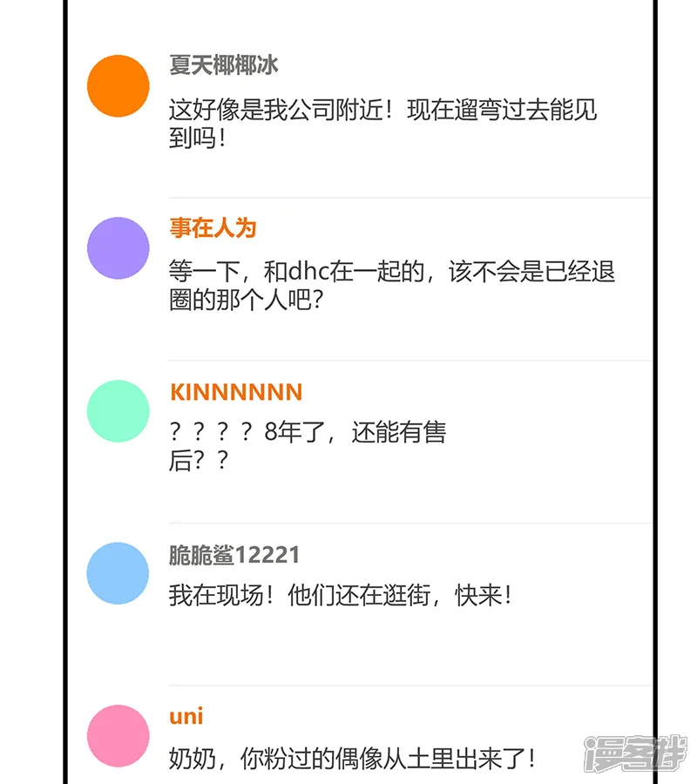Open the profile of username 夏天椰椰冰

tap(224, 65)
